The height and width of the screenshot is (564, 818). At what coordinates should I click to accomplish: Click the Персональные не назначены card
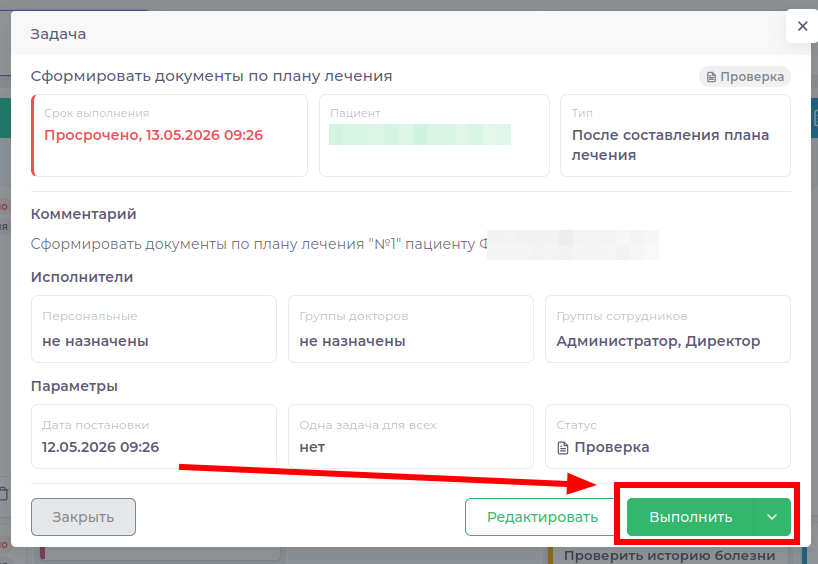154,329
